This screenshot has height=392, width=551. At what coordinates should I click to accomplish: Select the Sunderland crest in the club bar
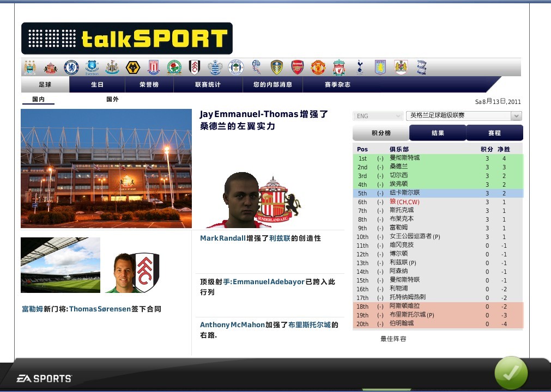point(51,68)
